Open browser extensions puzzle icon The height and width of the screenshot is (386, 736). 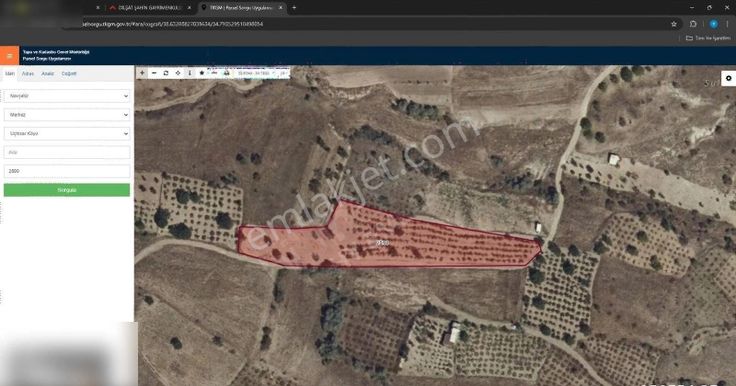point(693,24)
